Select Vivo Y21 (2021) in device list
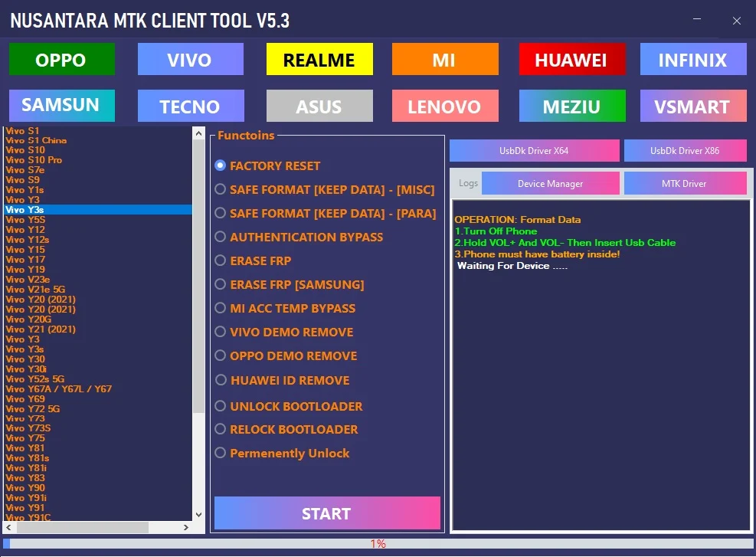Viewport: 756px width, 557px height. [x=98, y=329]
